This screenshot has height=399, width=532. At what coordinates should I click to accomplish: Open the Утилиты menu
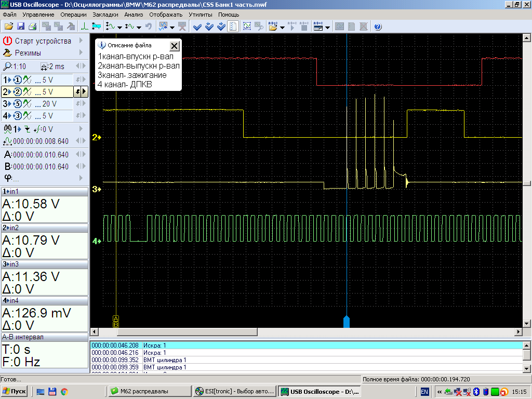pos(201,15)
